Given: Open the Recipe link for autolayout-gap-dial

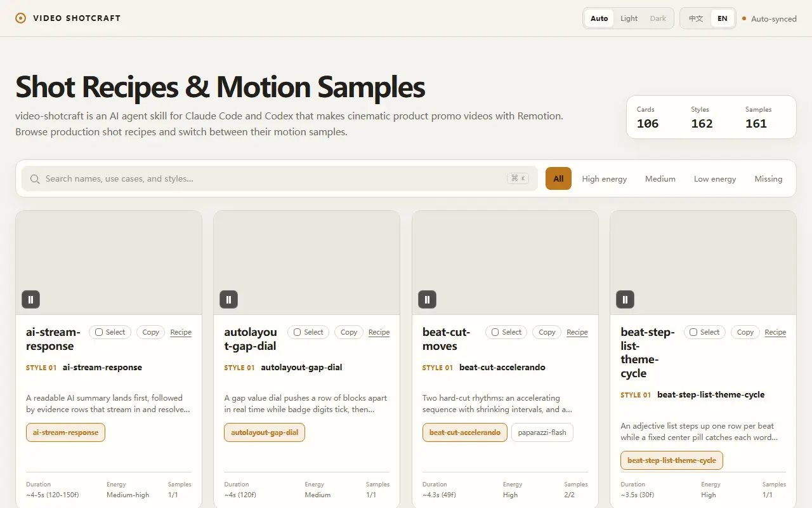Looking at the screenshot, I should (x=379, y=332).
